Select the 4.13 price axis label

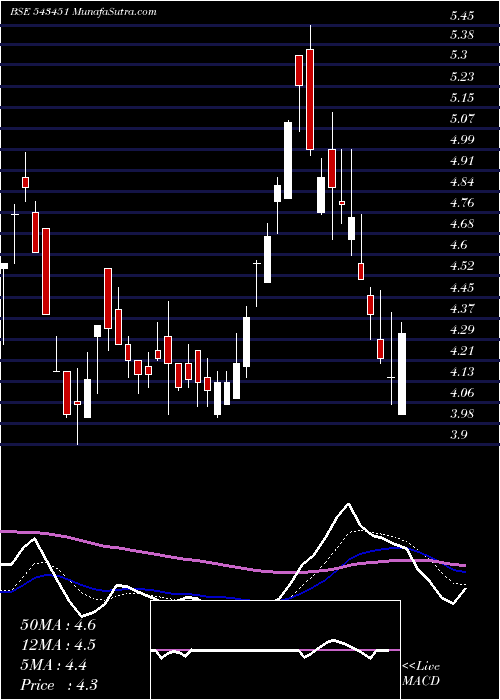click(x=462, y=372)
